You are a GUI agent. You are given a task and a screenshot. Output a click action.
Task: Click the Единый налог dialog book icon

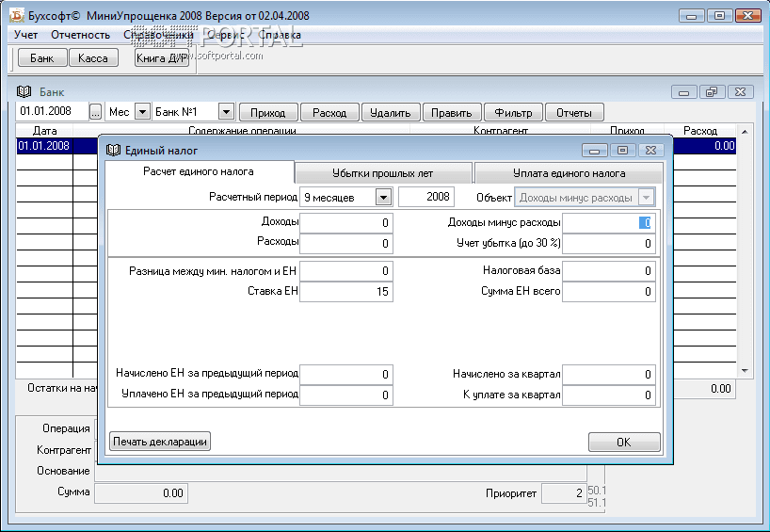114,151
